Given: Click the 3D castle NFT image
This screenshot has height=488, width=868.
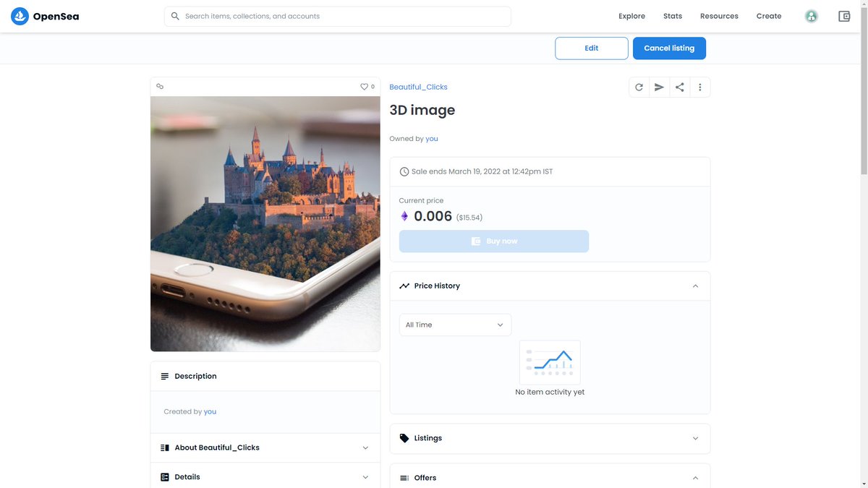Looking at the screenshot, I should 265,224.
